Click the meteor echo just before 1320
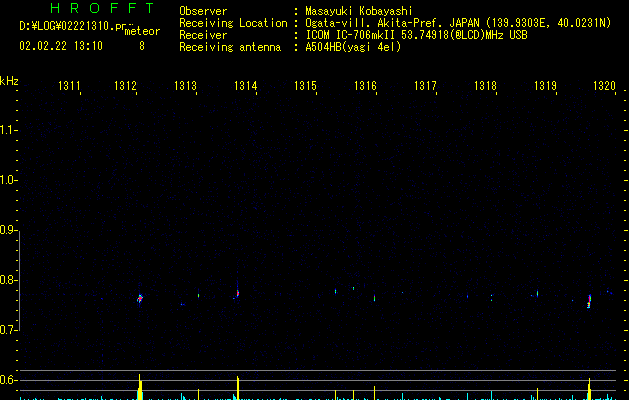 point(589,301)
